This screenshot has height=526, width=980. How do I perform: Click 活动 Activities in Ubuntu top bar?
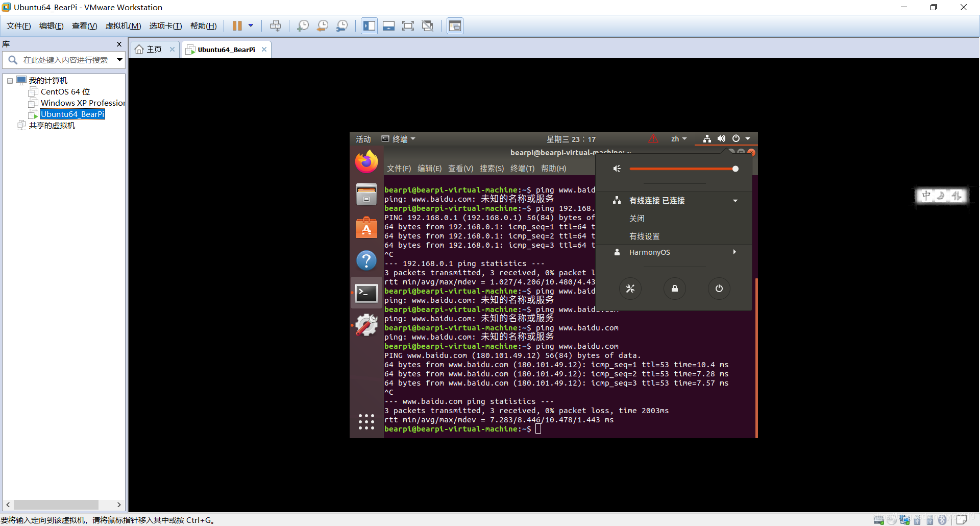(363, 139)
